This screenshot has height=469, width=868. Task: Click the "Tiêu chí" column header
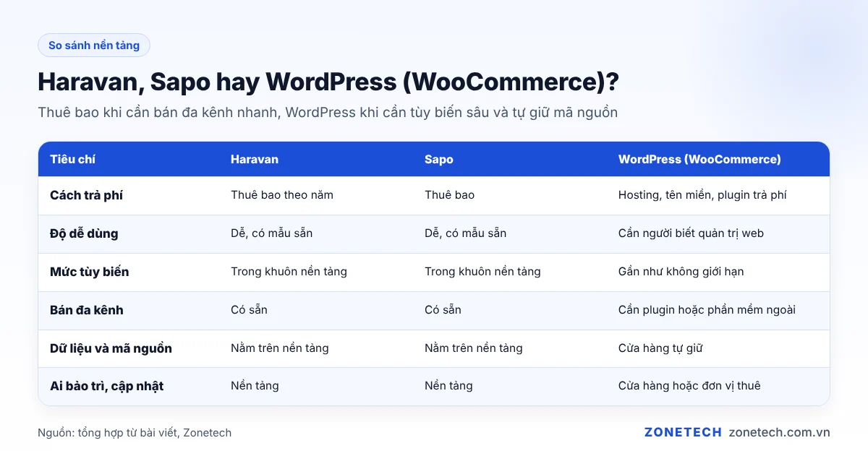(72, 159)
